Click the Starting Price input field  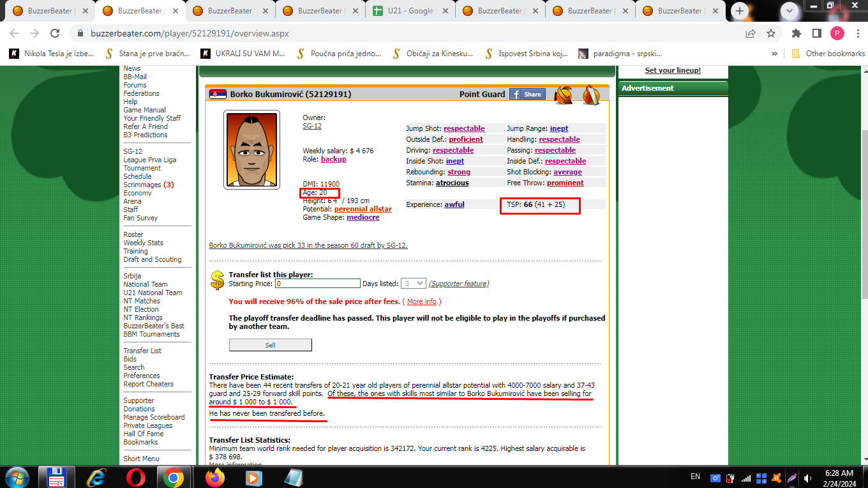click(x=317, y=284)
